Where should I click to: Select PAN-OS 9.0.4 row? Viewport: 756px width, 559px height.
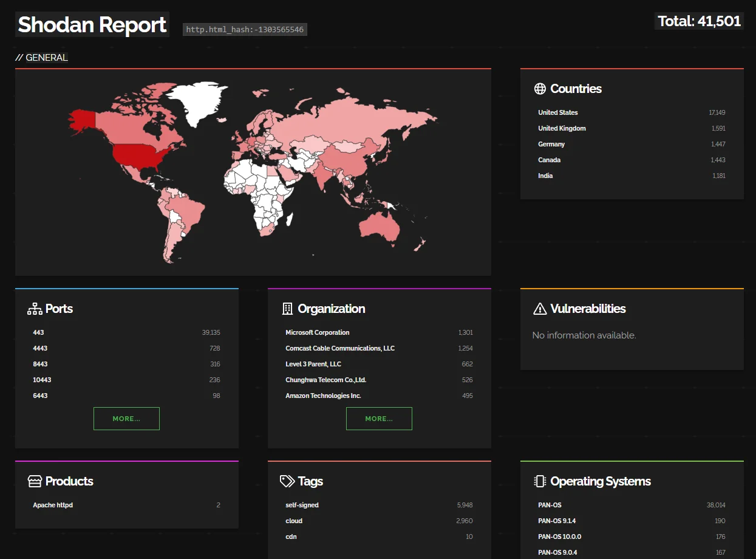[x=632, y=552]
